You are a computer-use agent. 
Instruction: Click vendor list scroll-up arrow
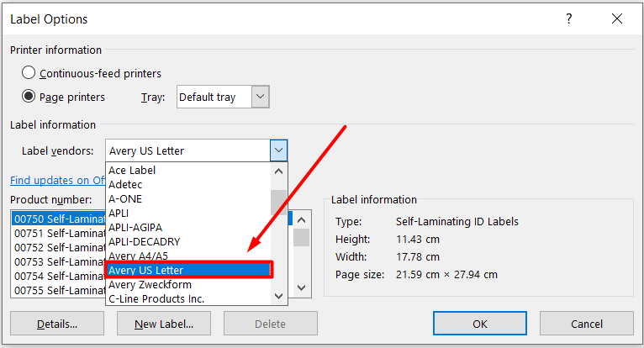[x=278, y=171]
